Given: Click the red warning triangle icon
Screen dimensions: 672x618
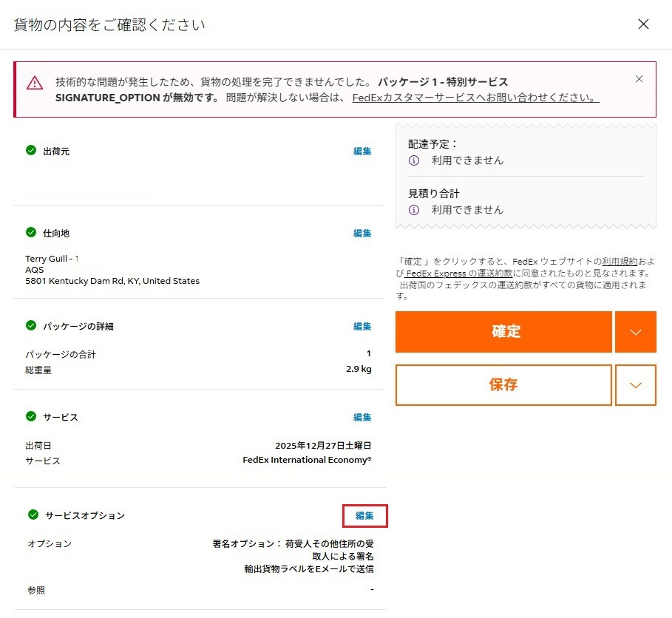Looking at the screenshot, I should (35, 83).
